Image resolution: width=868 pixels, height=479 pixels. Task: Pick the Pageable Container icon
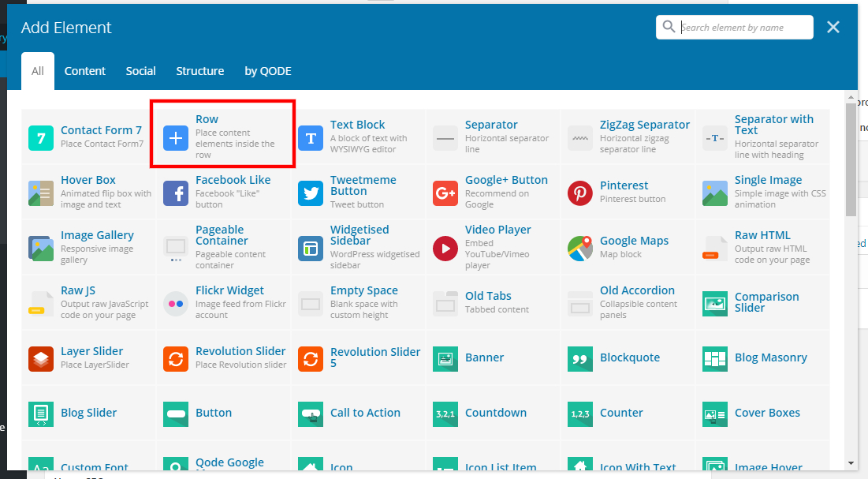[x=176, y=249]
